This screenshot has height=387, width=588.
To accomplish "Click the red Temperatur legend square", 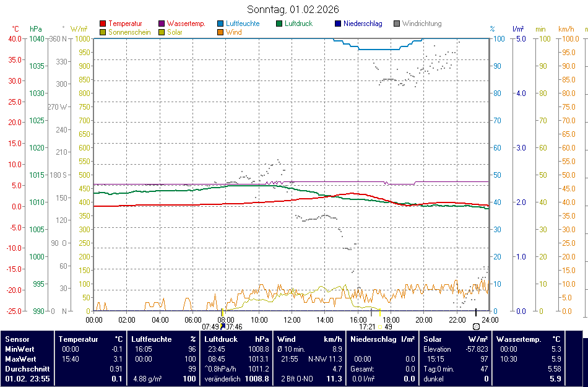I will (103, 24).
